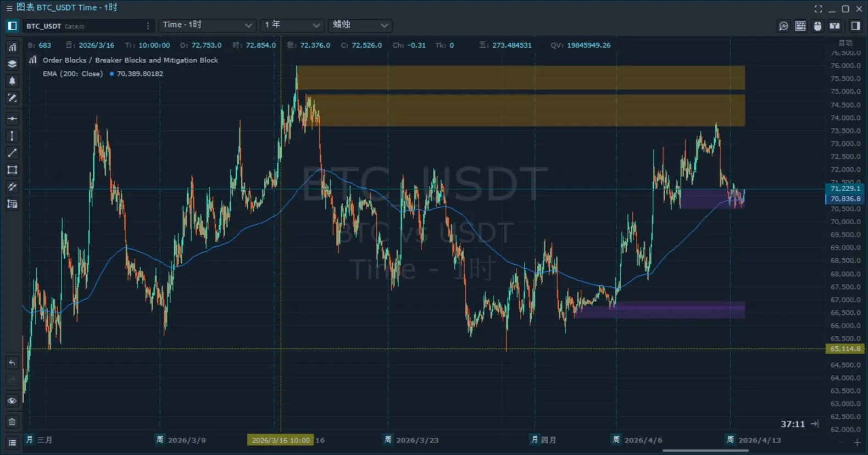The height and width of the screenshot is (455, 868).
Task: Click the 37:11 countdown timer text
Action: 793,424
